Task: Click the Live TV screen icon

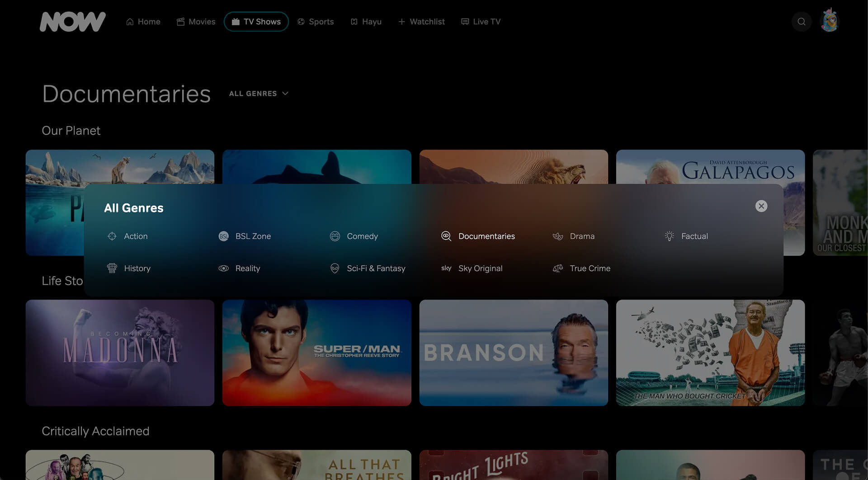Action: point(465,22)
